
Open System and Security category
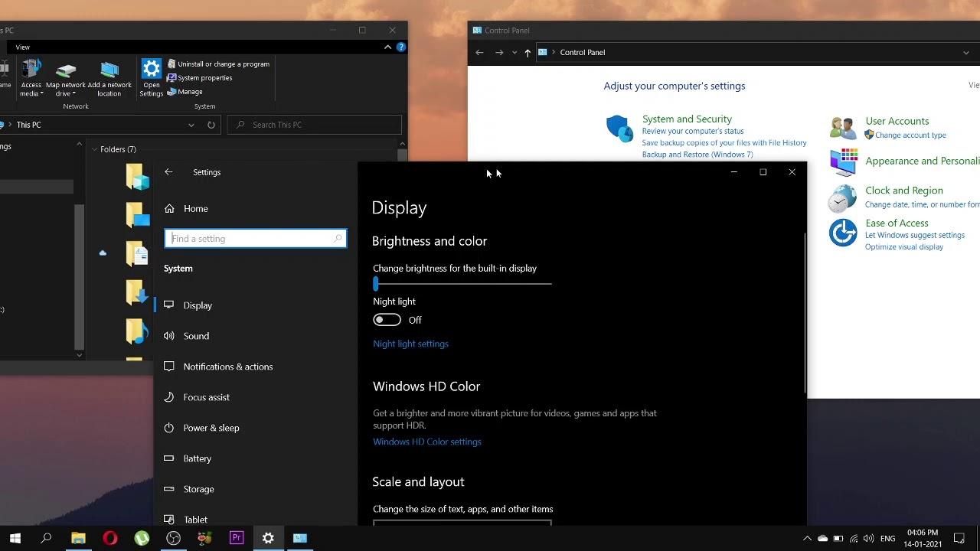tap(687, 119)
